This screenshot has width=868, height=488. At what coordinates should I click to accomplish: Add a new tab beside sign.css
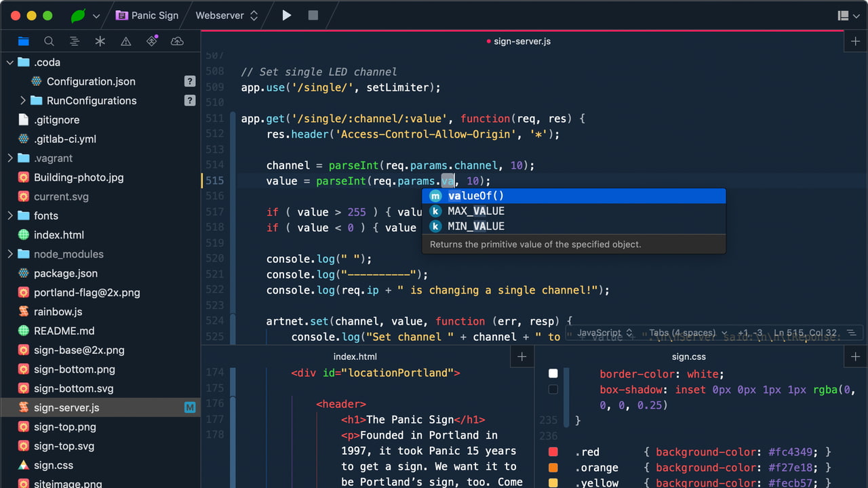click(x=855, y=357)
